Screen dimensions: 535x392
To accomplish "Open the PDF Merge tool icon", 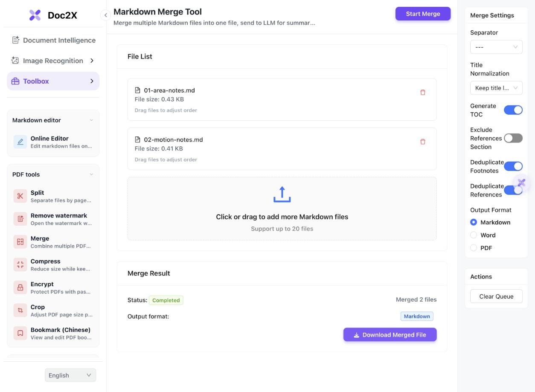I will (20, 242).
